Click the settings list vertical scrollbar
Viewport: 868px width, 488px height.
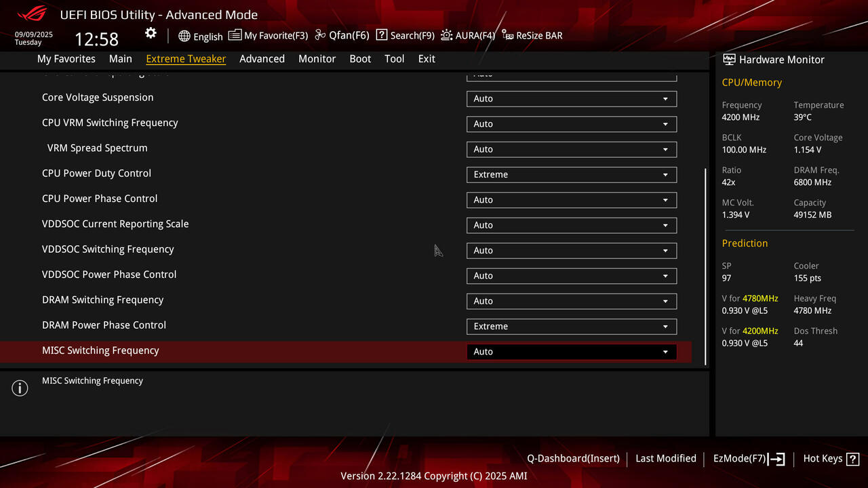706,266
